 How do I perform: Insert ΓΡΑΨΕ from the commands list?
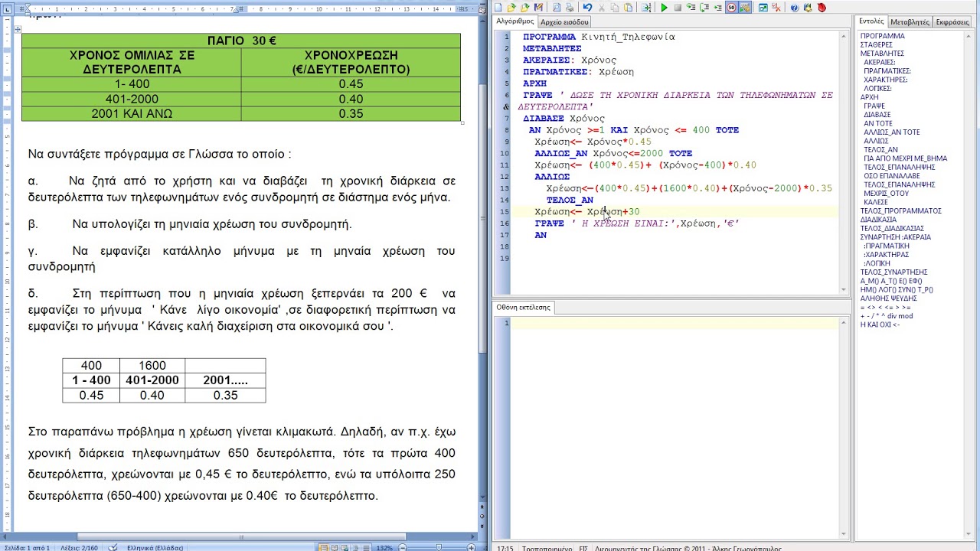(874, 106)
